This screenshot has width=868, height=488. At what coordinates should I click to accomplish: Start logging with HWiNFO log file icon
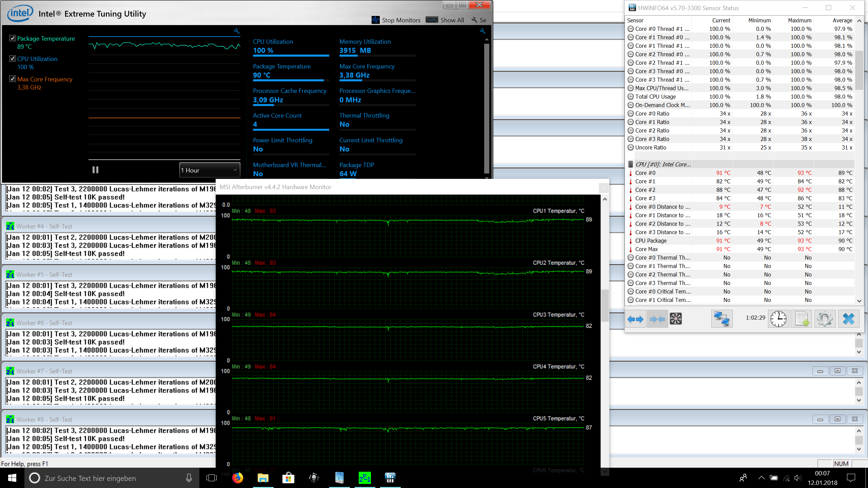coord(802,319)
